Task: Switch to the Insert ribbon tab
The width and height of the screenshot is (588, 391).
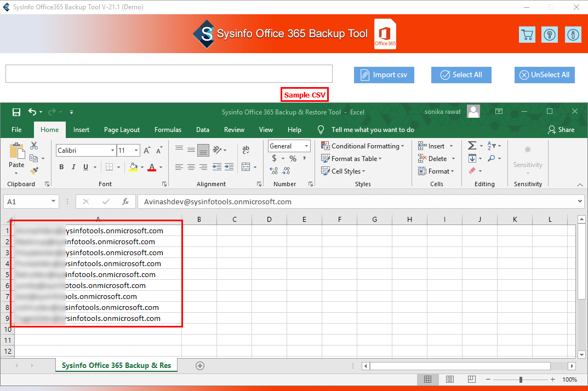Action: pos(81,130)
